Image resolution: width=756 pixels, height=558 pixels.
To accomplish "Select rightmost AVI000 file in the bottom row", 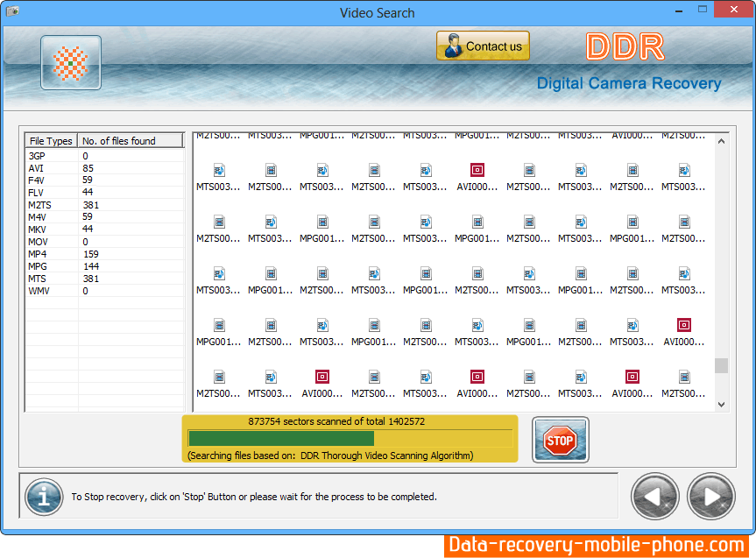I will click(632, 384).
